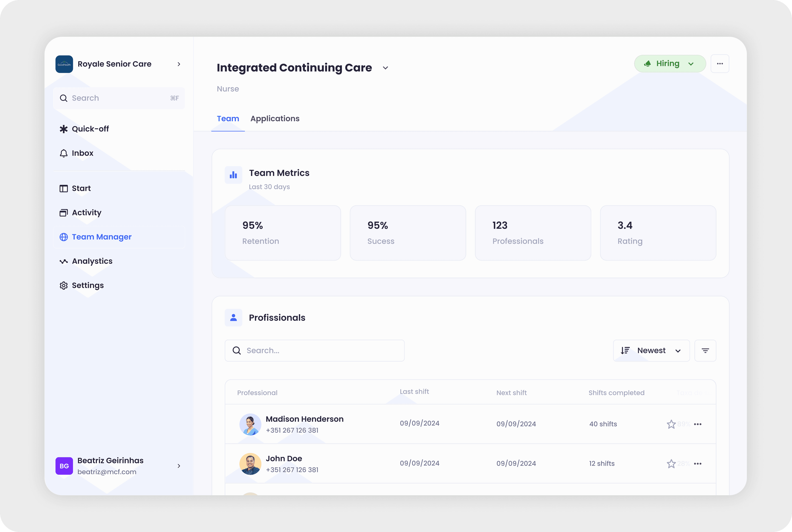This screenshot has width=792, height=532.
Task: Sort by the Next shift column header
Action: [511, 393]
